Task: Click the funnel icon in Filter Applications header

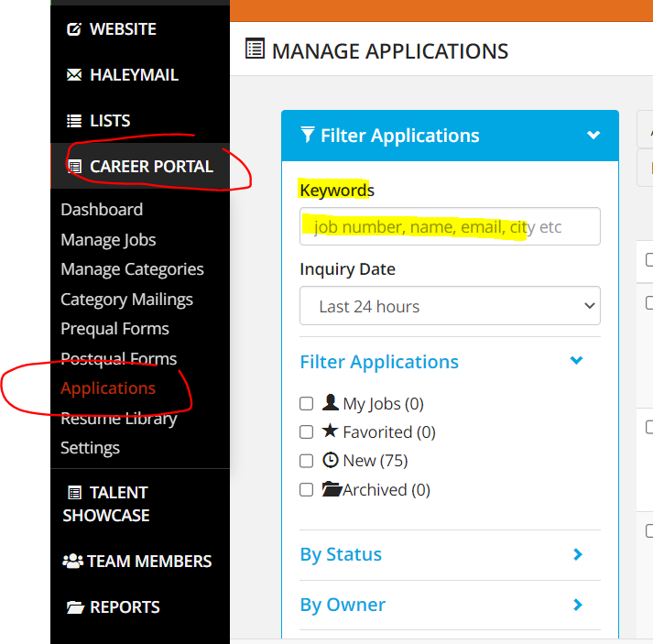Action: (308, 136)
